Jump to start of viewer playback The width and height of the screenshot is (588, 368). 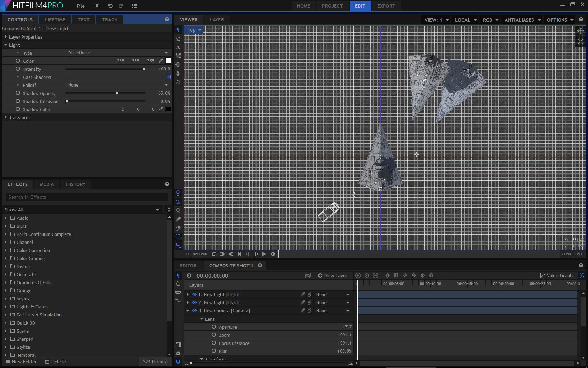(239, 254)
